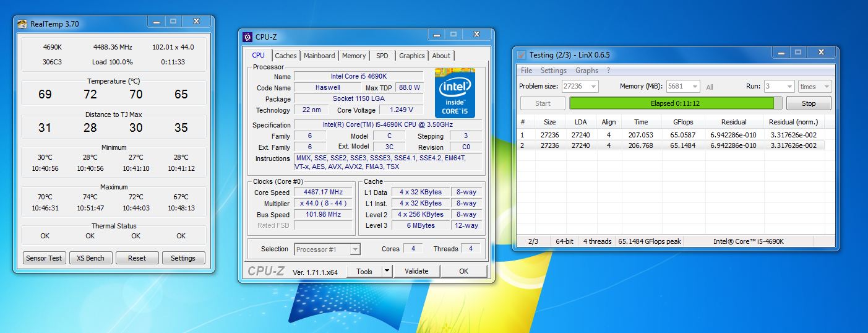This screenshot has width=868, height=333.
Task: Click the Time column header in LinX
Action: [641, 122]
